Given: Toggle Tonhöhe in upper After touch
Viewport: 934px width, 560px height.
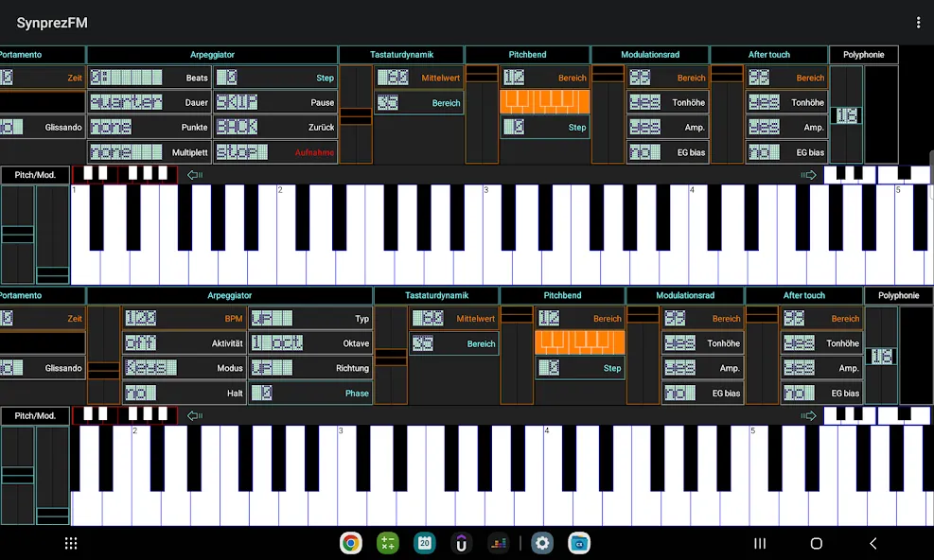Looking at the screenshot, I should point(786,102).
